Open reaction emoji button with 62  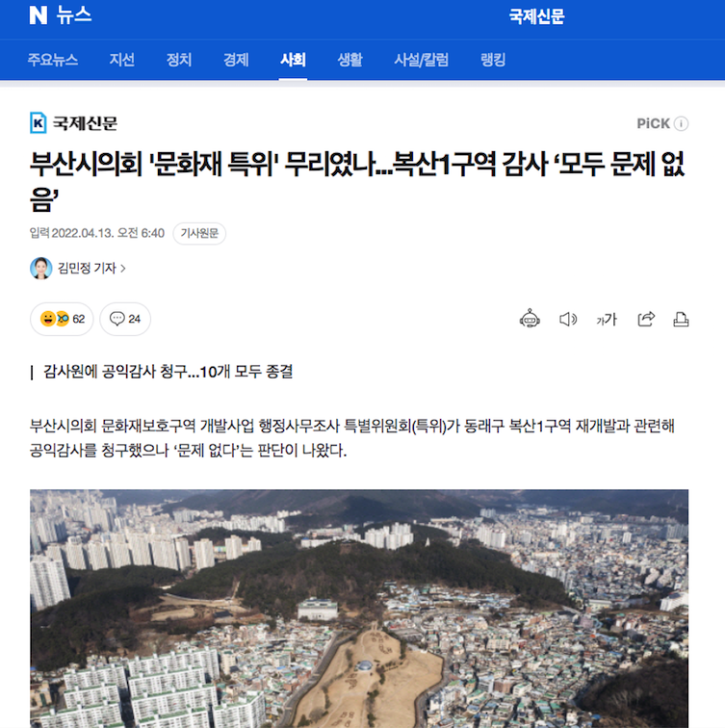click(62, 319)
